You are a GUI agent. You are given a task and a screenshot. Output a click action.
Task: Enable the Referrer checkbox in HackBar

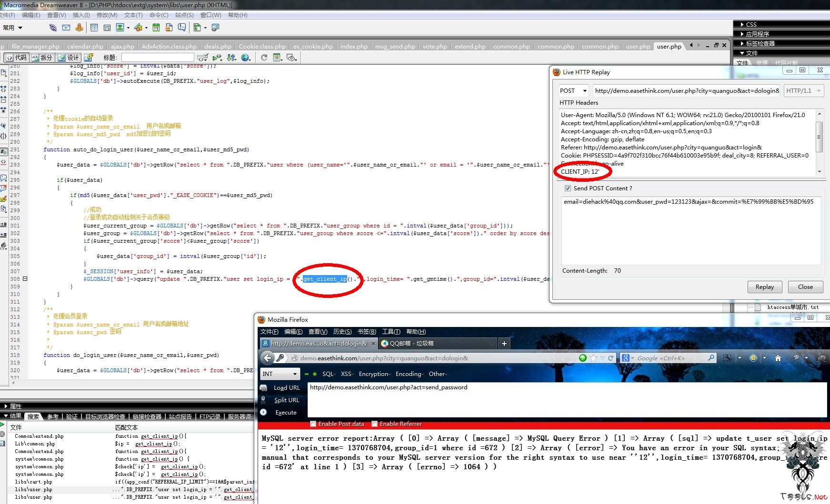pos(374,424)
